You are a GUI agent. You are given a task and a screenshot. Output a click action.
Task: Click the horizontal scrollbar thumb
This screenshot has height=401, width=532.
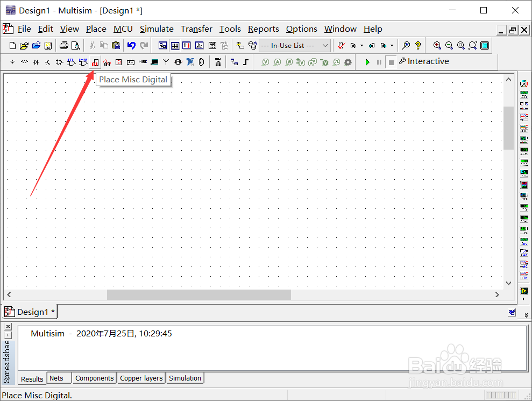199,295
